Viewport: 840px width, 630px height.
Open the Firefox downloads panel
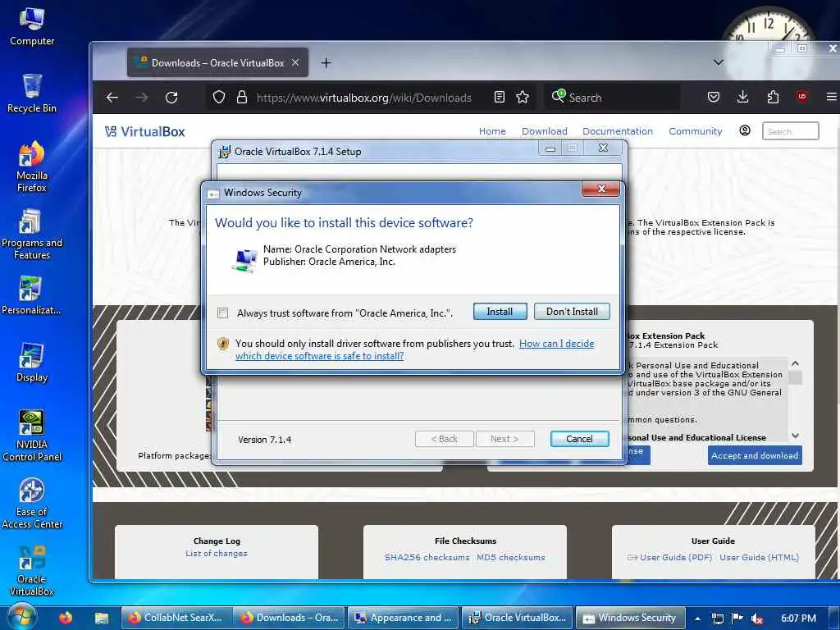click(742, 97)
